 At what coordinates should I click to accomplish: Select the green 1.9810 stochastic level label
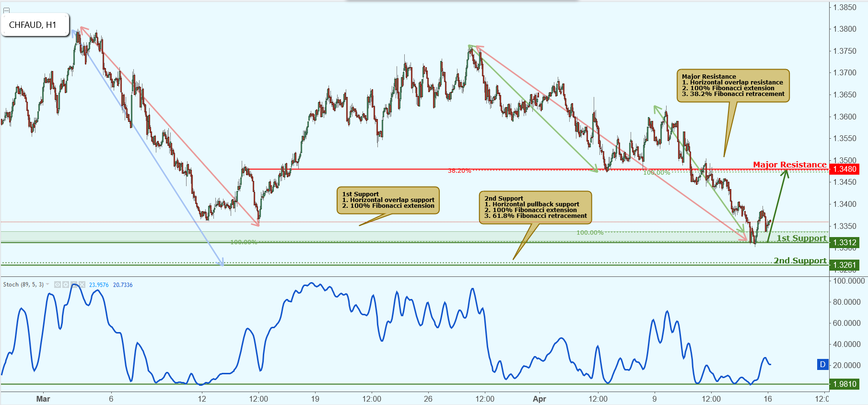point(844,384)
